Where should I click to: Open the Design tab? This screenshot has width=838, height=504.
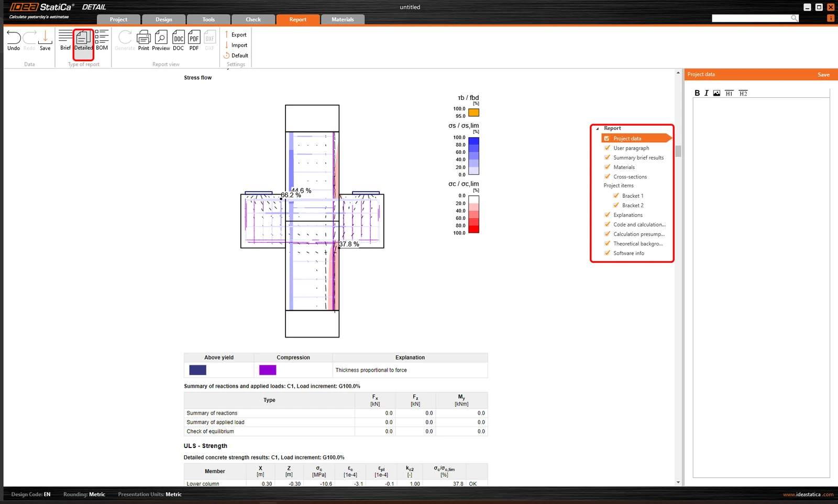[x=163, y=19]
